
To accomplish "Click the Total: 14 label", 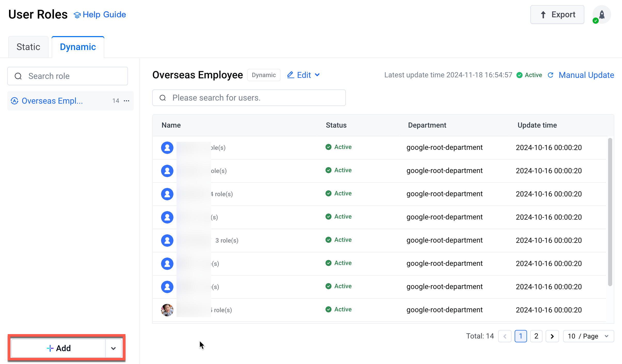I will [x=480, y=336].
